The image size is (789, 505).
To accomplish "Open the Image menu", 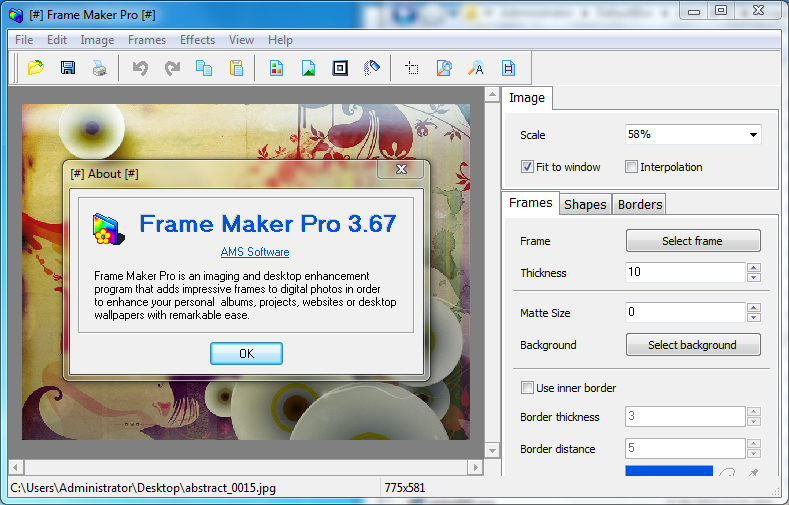I will point(97,40).
